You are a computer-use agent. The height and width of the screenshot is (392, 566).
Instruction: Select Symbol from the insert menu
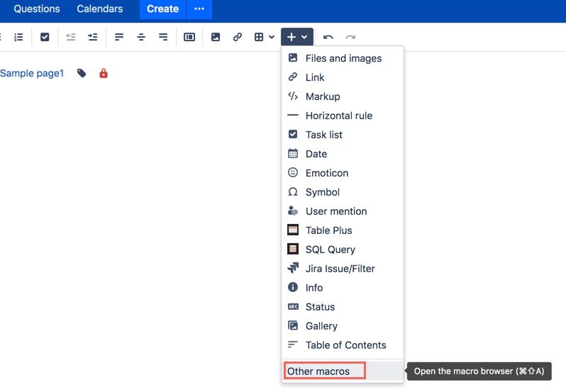(342, 192)
